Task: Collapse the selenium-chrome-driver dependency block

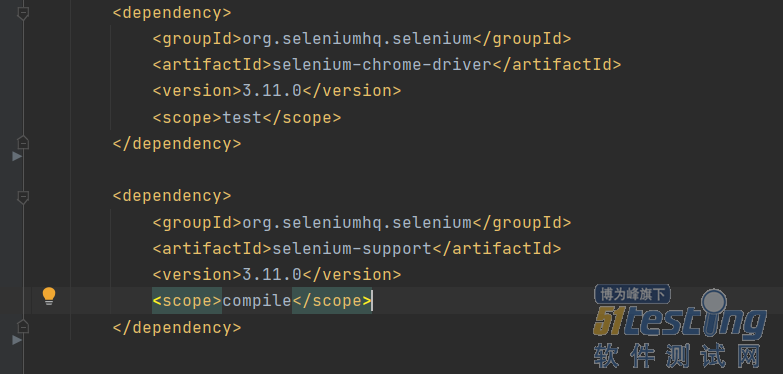Action: [x=22, y=13]
